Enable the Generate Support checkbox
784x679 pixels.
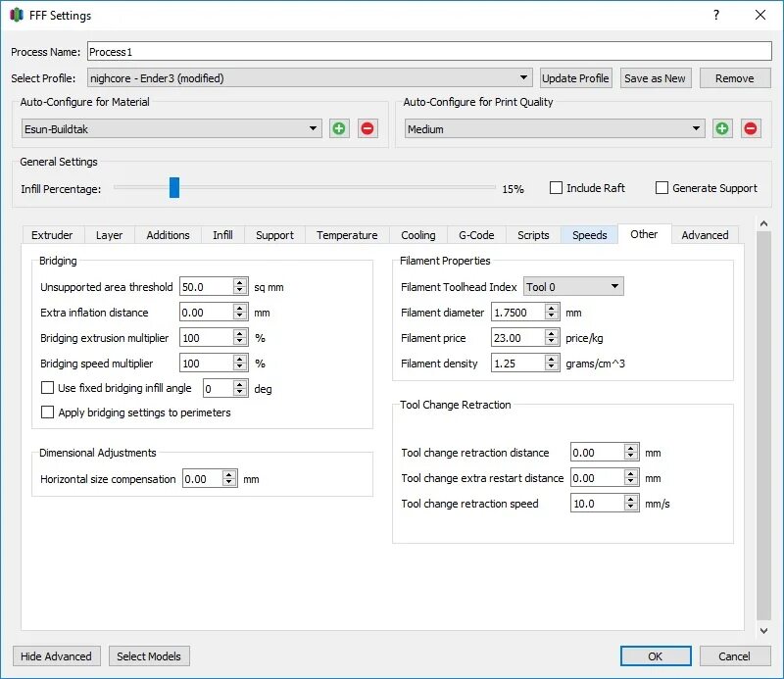pos(661,188)
